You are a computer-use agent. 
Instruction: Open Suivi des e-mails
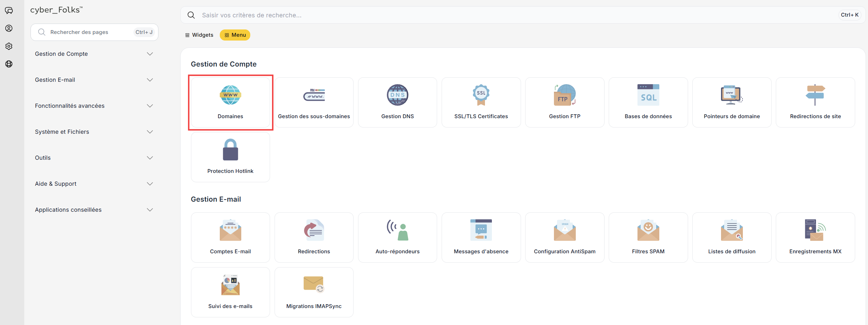click(231, 292)
